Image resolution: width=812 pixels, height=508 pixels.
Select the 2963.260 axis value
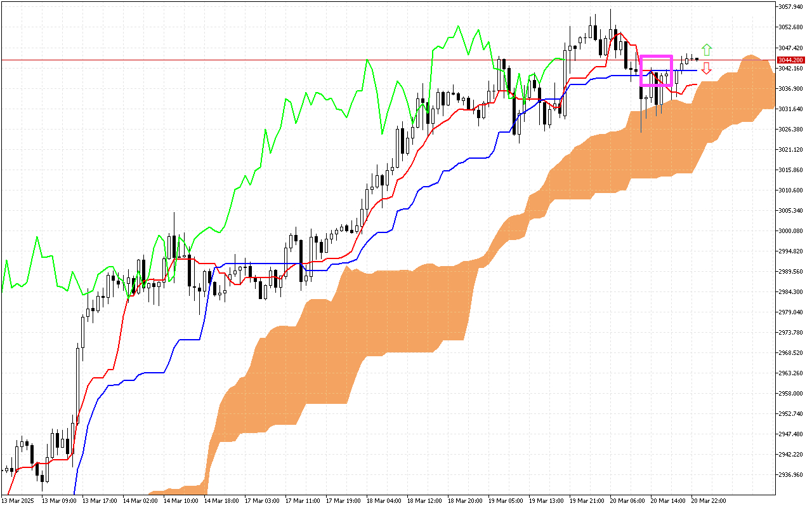[791, 373]
